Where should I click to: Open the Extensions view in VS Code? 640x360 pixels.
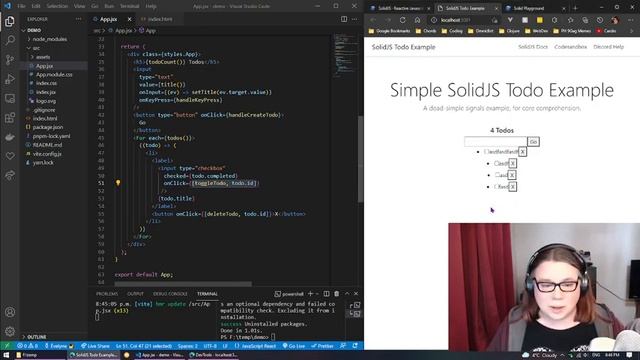tap(10, 118)
